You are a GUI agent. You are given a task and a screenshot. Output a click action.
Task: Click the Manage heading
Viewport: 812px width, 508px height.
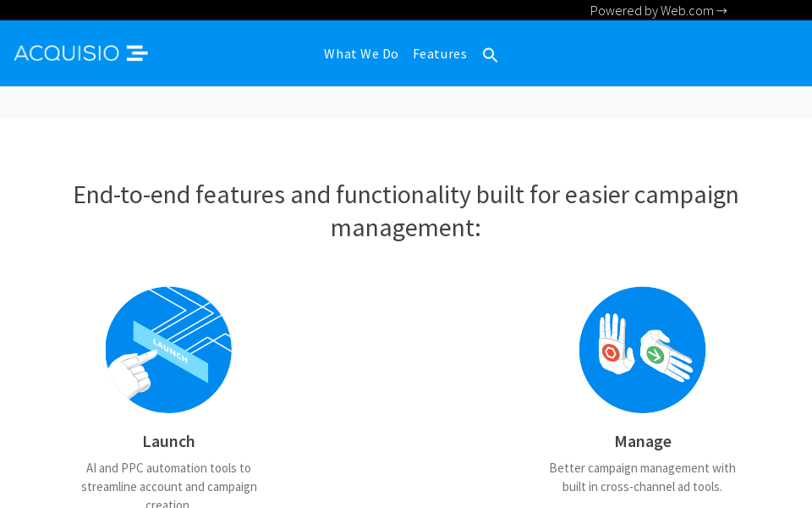[x=643, y=441]
